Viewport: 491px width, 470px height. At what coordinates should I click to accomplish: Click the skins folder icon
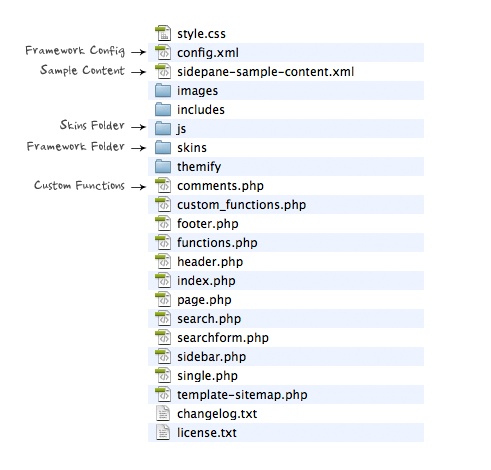[163, 147]
